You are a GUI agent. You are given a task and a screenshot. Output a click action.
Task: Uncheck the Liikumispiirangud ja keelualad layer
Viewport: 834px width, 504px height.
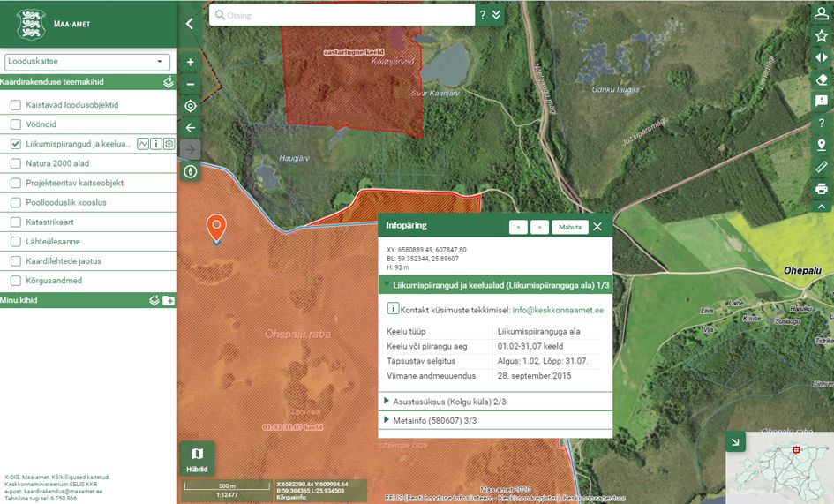(15, 144)
